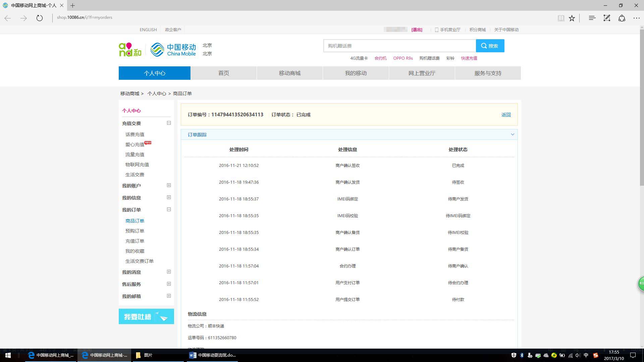Click the 返回 link

506,115
